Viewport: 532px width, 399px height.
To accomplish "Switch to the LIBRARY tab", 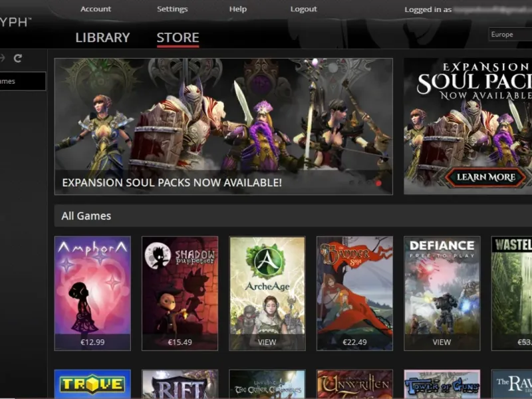I will [x=103, y=37].
